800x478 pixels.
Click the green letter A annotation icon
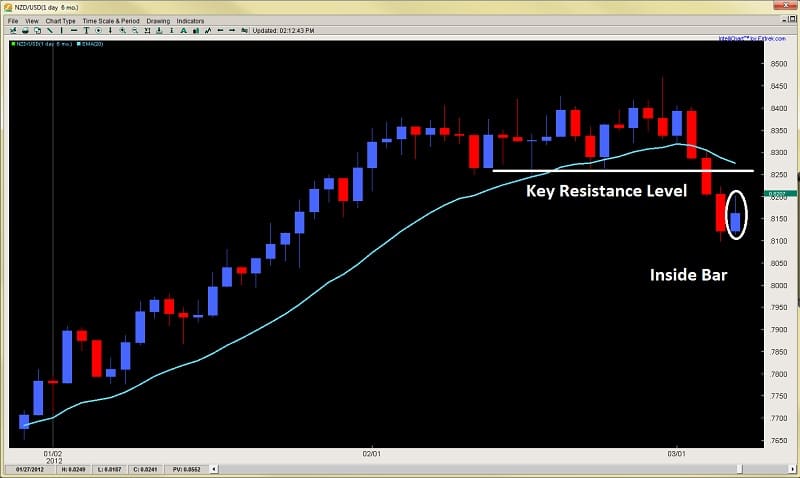click(183, 31)
